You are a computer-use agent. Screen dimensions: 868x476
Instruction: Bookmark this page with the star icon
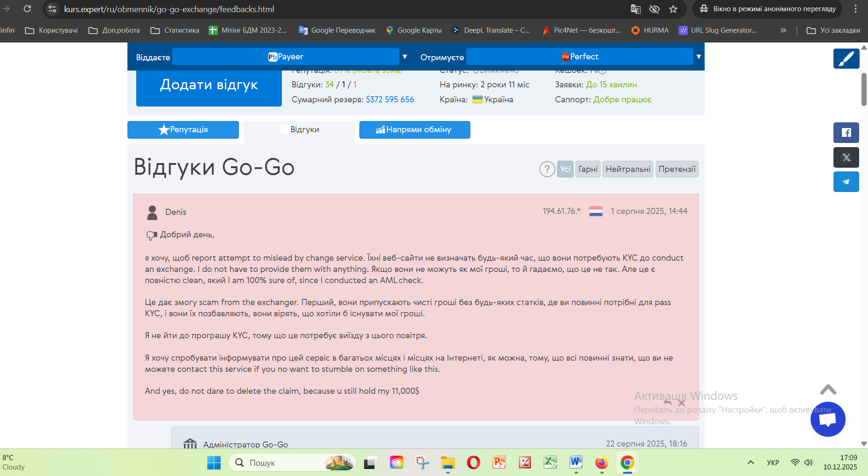click(673, 9)
